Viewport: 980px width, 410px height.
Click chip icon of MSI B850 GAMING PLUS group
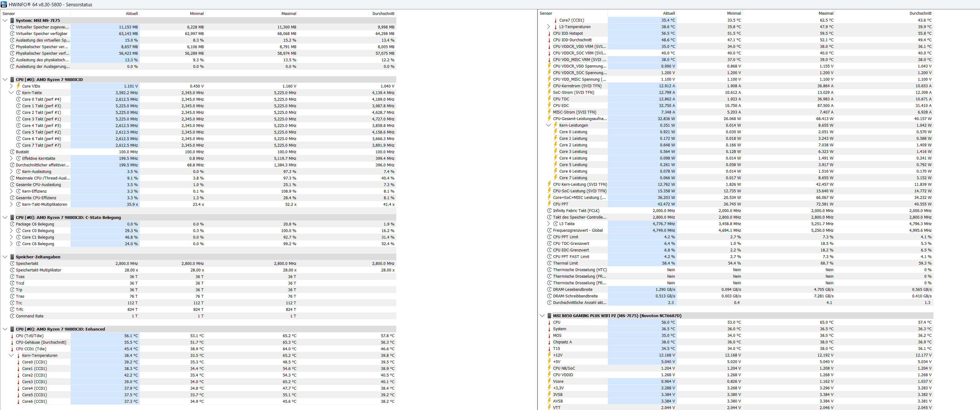[549, 316]
